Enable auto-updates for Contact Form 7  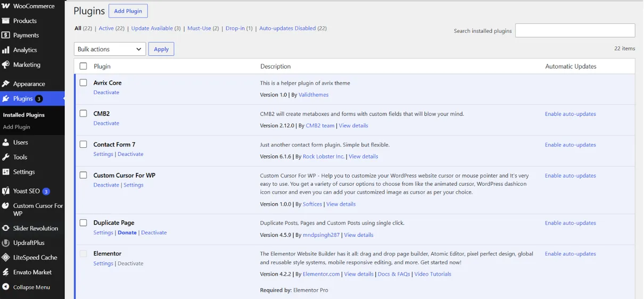(571, 145)
